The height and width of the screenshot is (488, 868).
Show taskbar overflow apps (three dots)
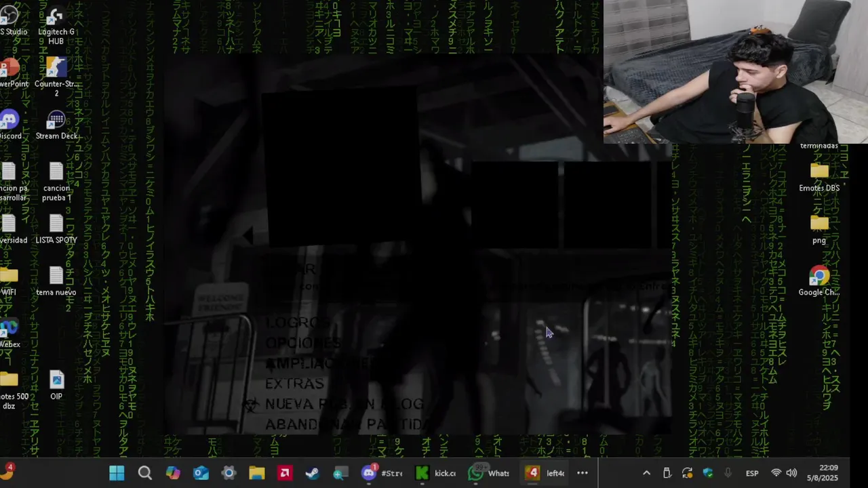click(x=583, y=473)
